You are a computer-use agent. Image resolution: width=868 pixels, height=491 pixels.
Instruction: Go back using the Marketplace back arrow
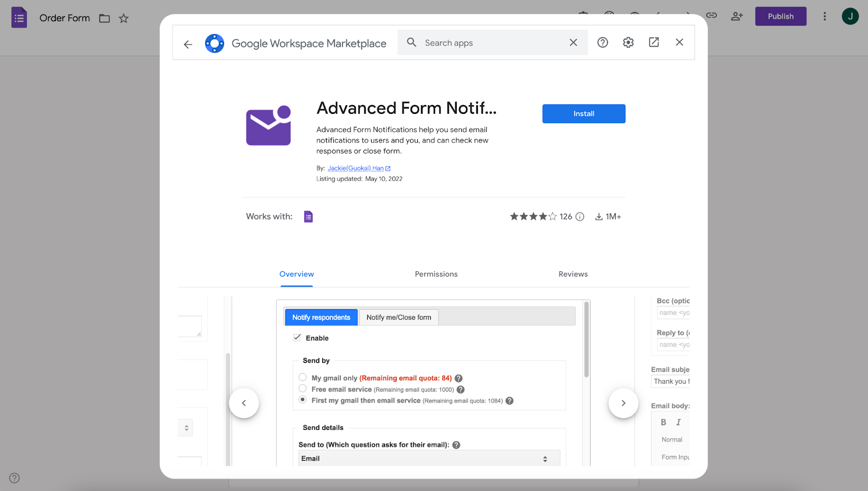click(x=188, y=44)
